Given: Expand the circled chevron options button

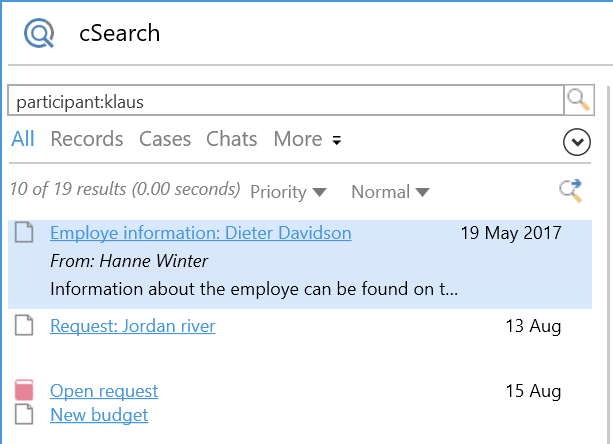Looking at the screenshot, I should (x=577, y=143).
